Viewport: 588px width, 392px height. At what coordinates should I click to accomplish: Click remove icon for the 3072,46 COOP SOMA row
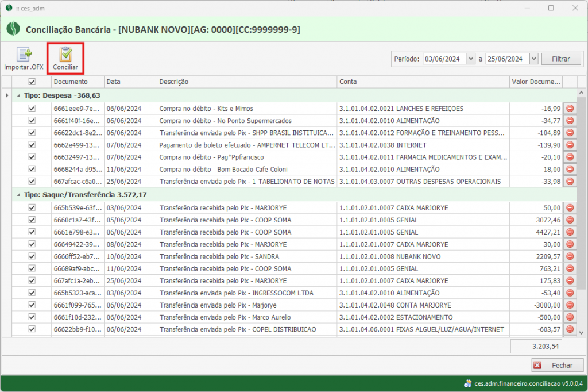570,220
